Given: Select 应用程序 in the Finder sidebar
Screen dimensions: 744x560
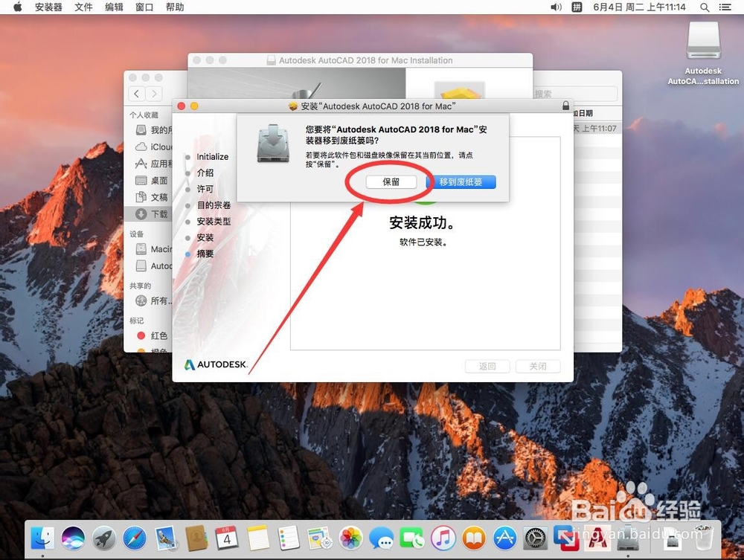Looking at the screenshot, I should pos(149,164).
